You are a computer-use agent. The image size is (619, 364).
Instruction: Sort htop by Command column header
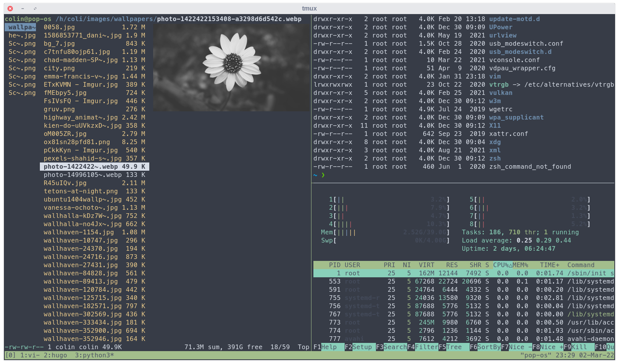(581, 265)
